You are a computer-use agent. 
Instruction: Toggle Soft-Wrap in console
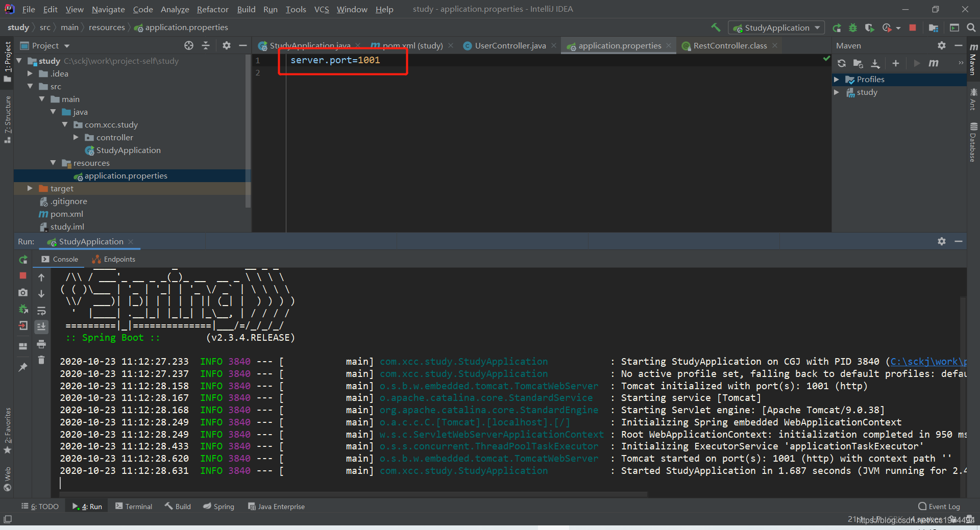(x=41, y=311)
